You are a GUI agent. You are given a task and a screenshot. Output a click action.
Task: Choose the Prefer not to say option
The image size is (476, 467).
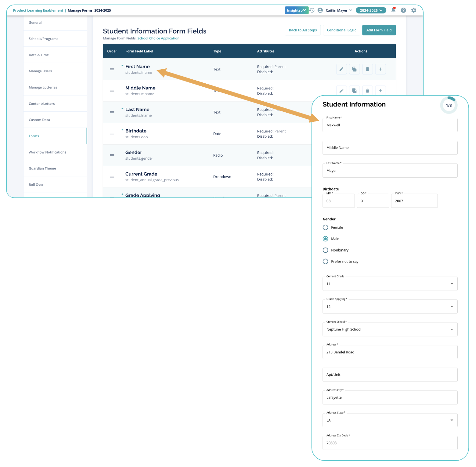[326, 262]
